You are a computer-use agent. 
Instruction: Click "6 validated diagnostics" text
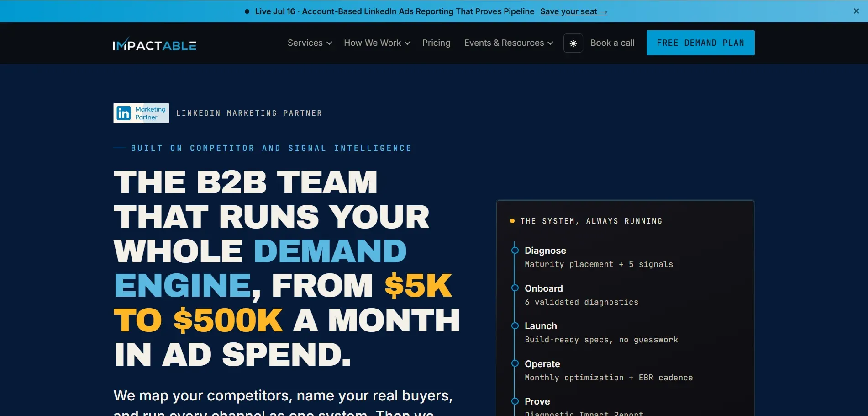[x=582, y=302]
